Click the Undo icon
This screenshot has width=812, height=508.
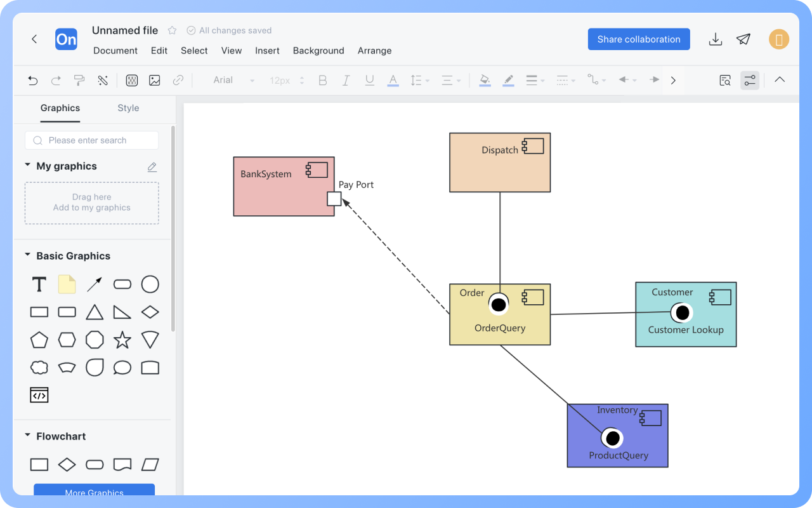click(x=33, y=80)
